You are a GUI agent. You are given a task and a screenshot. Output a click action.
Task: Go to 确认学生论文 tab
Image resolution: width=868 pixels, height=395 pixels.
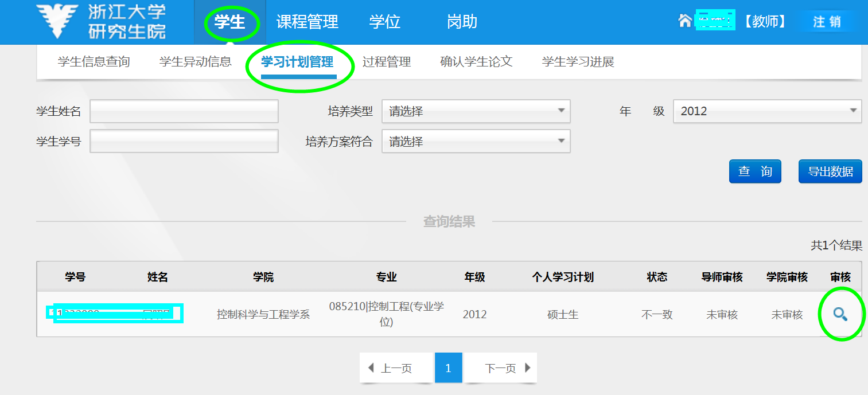point(476,62)
